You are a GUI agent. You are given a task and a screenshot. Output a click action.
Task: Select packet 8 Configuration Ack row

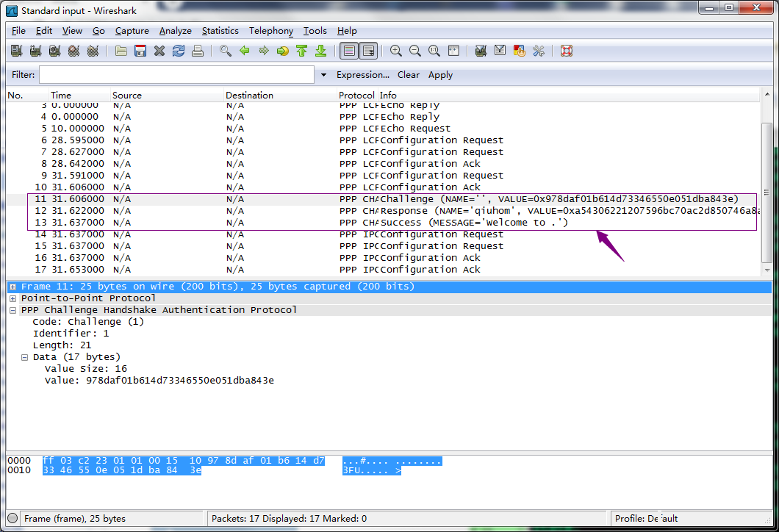(x=383, y=164)
